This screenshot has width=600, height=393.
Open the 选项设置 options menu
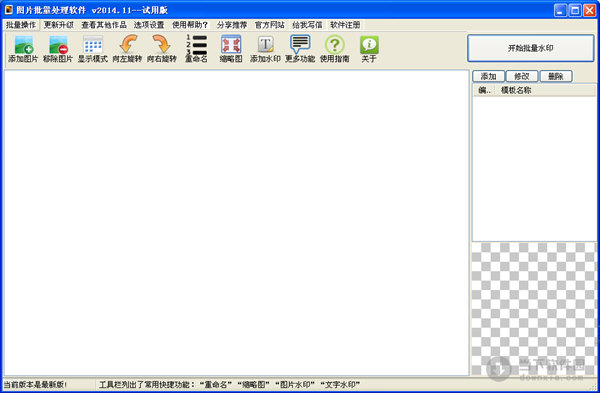pyautogui.click(x=149, y=25)
